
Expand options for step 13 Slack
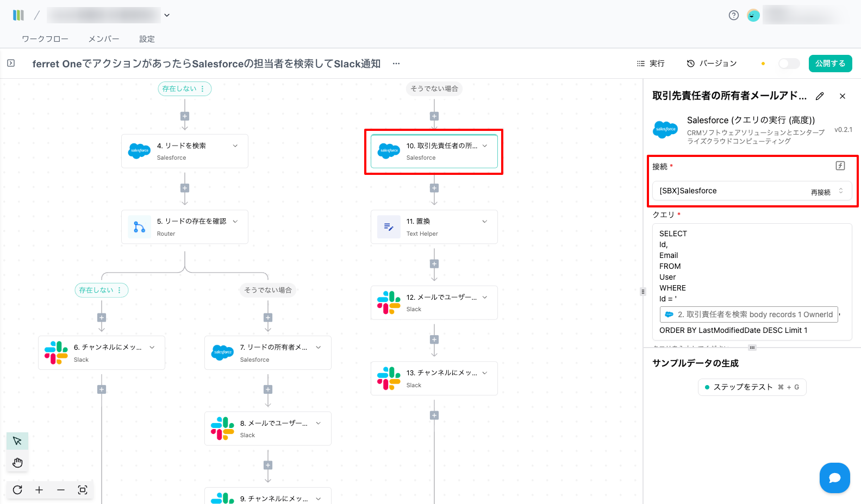pos(485,373)
